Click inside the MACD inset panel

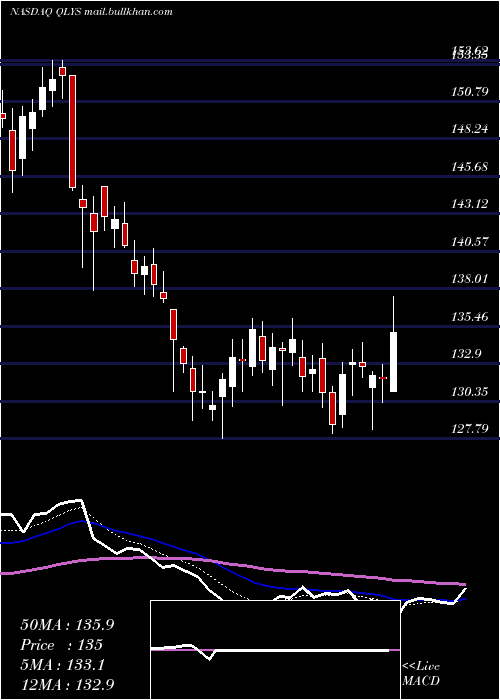(275, 650)
